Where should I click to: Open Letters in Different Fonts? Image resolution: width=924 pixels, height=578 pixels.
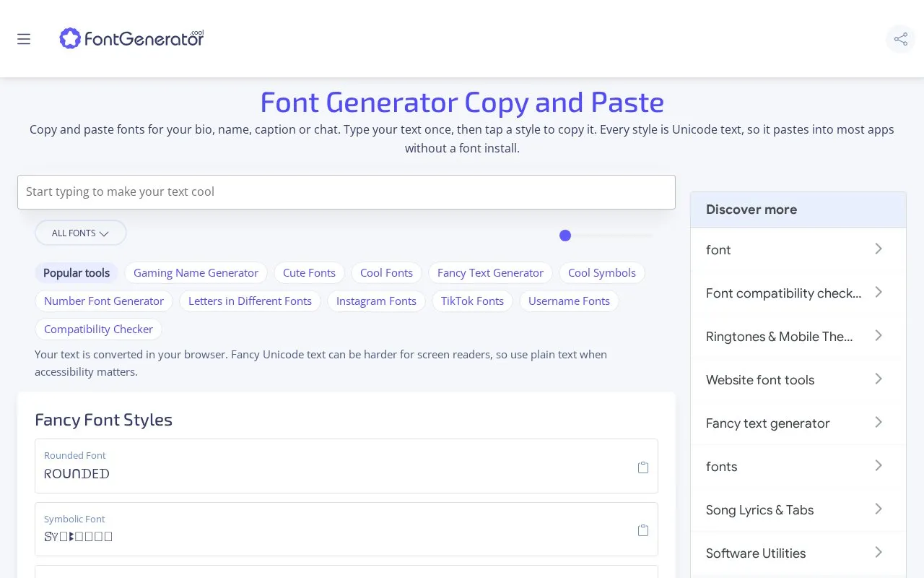(250, 301)
